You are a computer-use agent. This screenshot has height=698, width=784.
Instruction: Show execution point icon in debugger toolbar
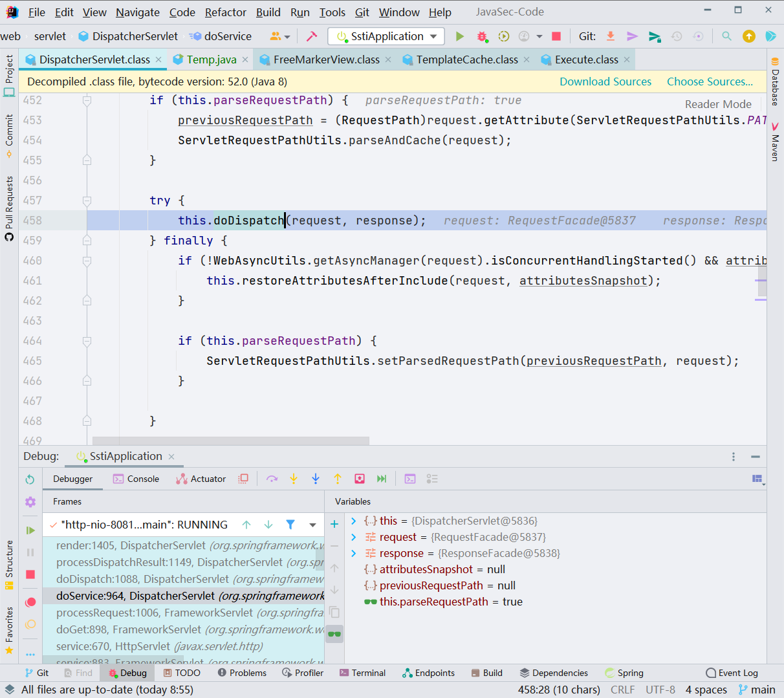[x=243, y=479]
